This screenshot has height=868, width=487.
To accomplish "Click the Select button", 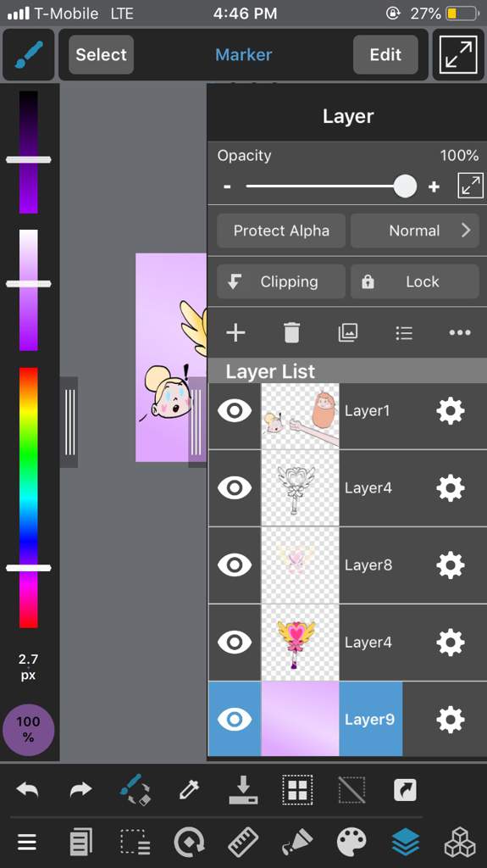I will [x=102, y=55].
